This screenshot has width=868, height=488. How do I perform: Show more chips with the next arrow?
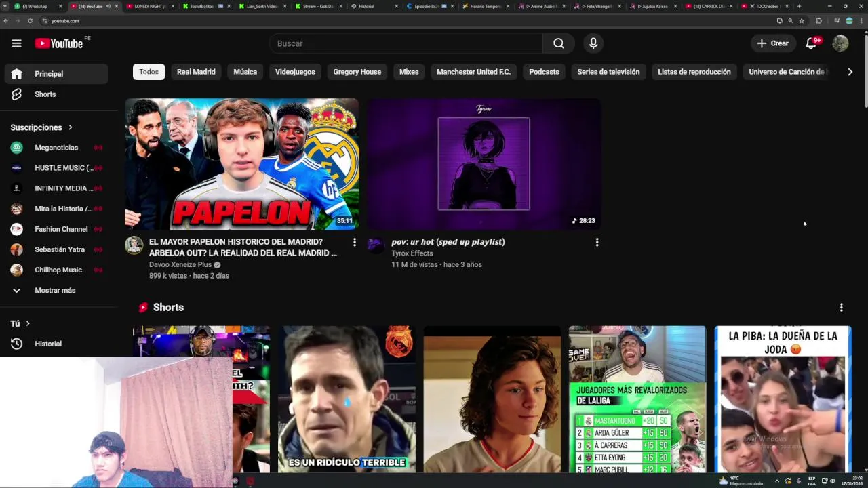pos(850,72)
